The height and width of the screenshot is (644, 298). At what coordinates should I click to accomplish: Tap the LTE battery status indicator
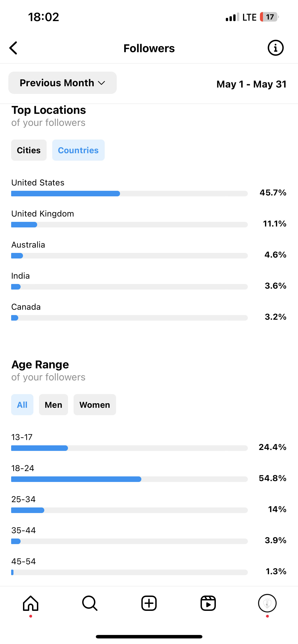pyautogui.click(x=269, y=17)
